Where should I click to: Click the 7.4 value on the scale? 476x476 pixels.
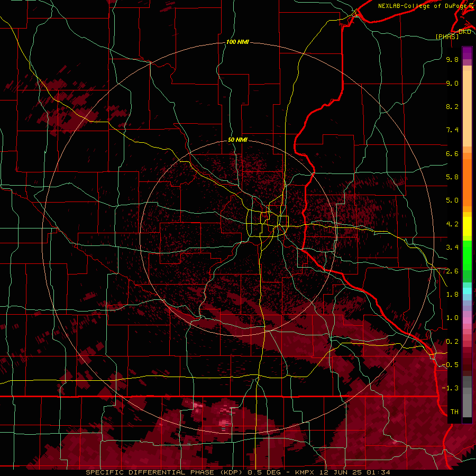pos(452,130)
